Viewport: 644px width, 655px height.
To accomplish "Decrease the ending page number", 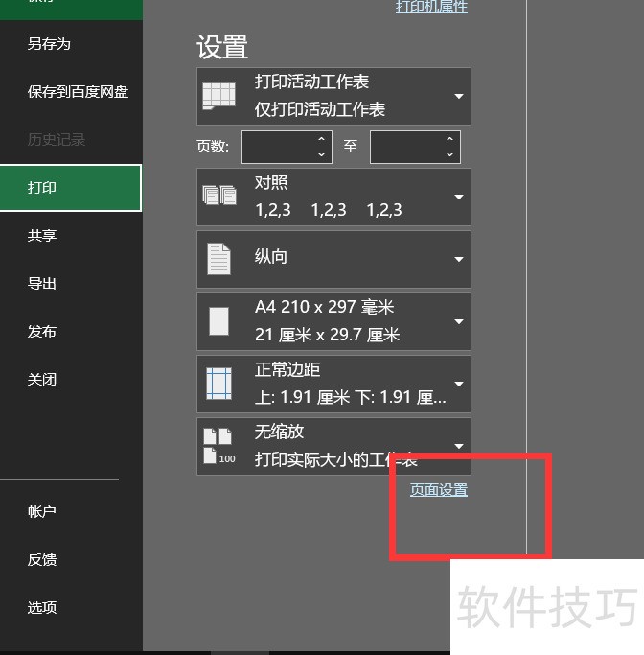I will pyautogui.click(x=449, y=154).
